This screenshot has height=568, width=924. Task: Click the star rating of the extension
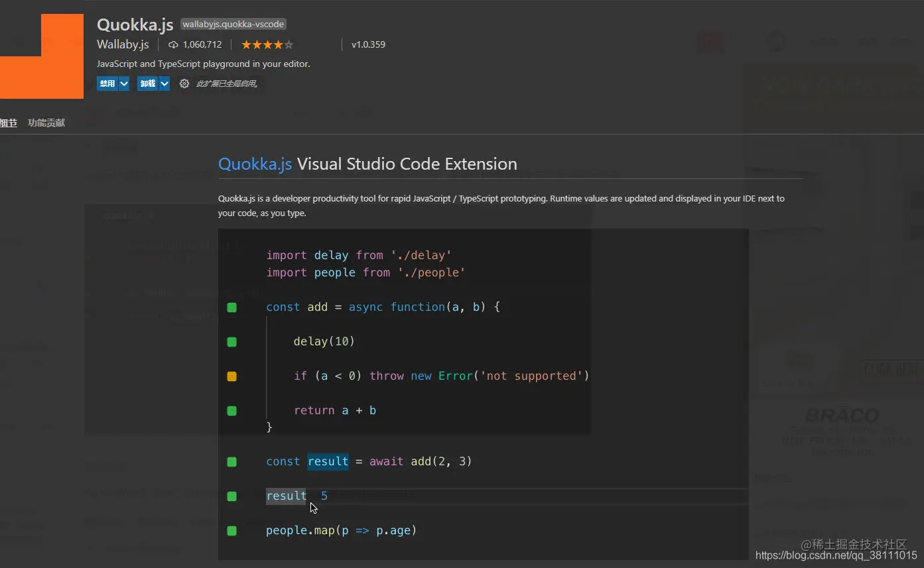267,44
